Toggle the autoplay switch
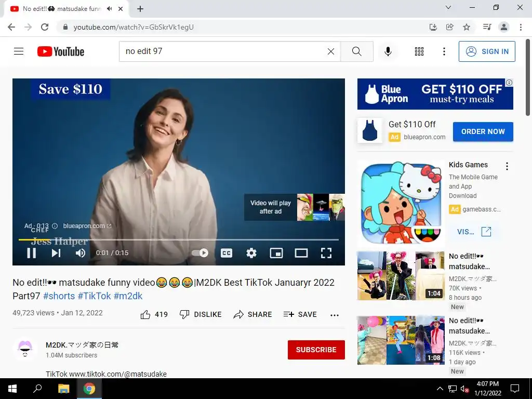This screenshot has width=532, height=399. pyautogui.click(x=200, y=253)
